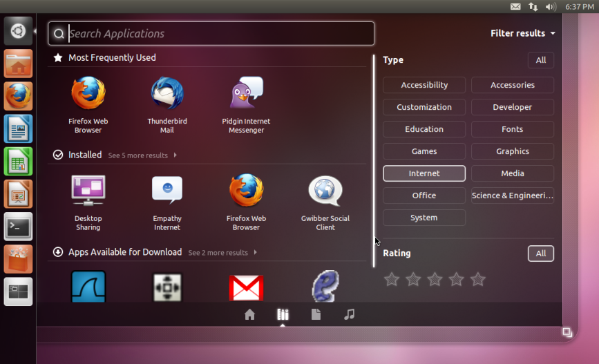The width and height of the screenshot is (599, 364).
Task: Toggle the System type filter
Action: 424,218
